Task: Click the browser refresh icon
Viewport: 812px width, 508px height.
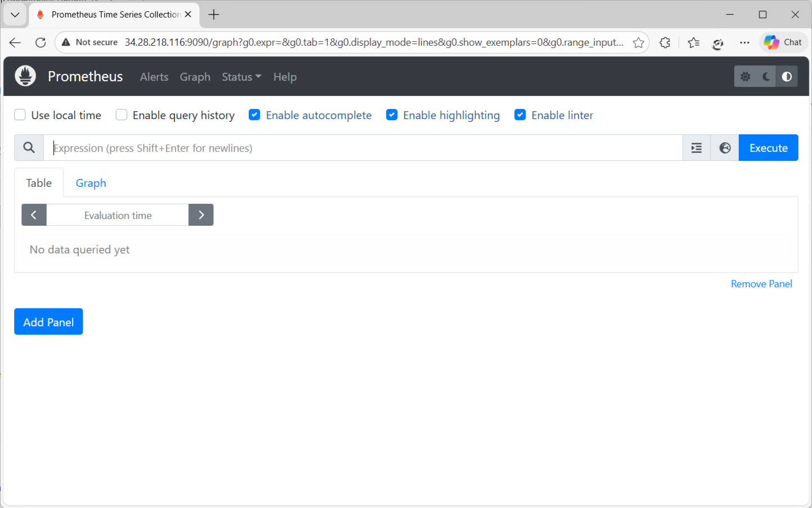Action: point(39,42)
